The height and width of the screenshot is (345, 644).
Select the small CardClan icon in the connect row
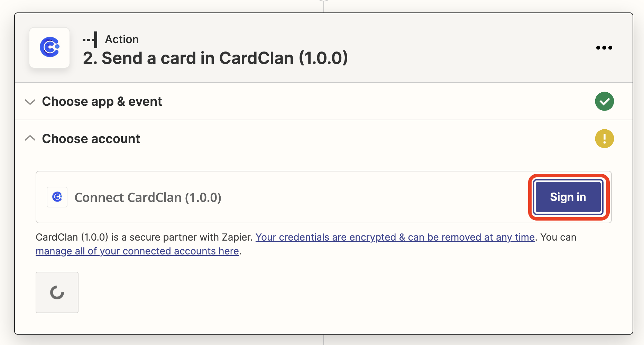pos(57,197)
